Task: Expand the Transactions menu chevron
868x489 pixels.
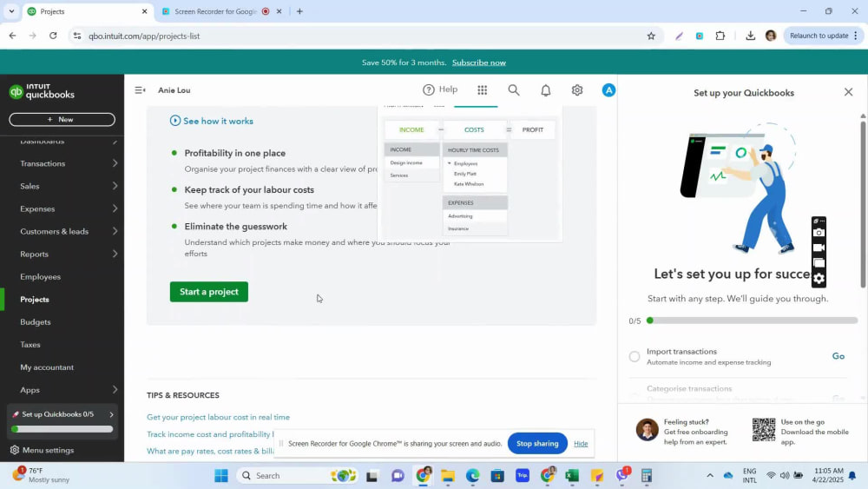Action: point(115,163)
